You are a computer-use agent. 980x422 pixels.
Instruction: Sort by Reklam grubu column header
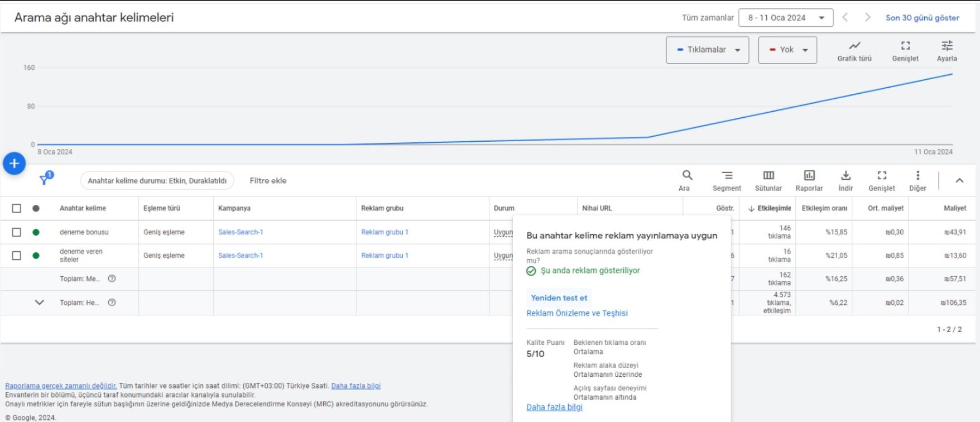(x=382, y=208)
